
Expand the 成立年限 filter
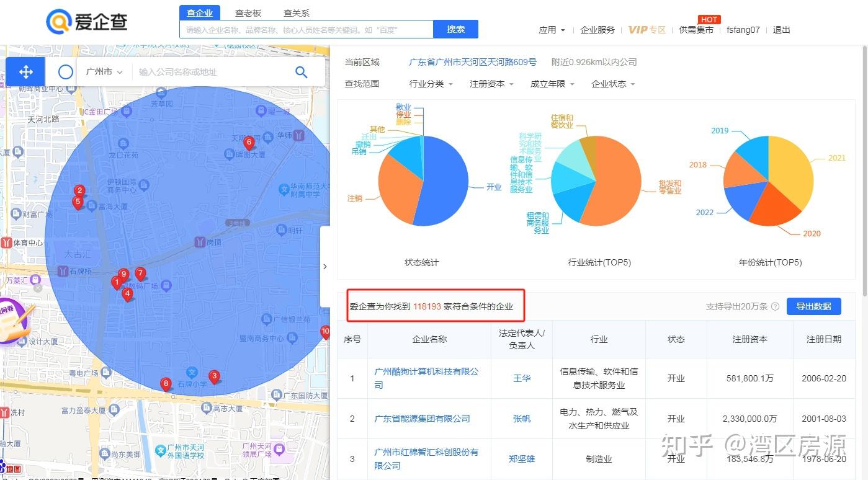tap(552, 84)
